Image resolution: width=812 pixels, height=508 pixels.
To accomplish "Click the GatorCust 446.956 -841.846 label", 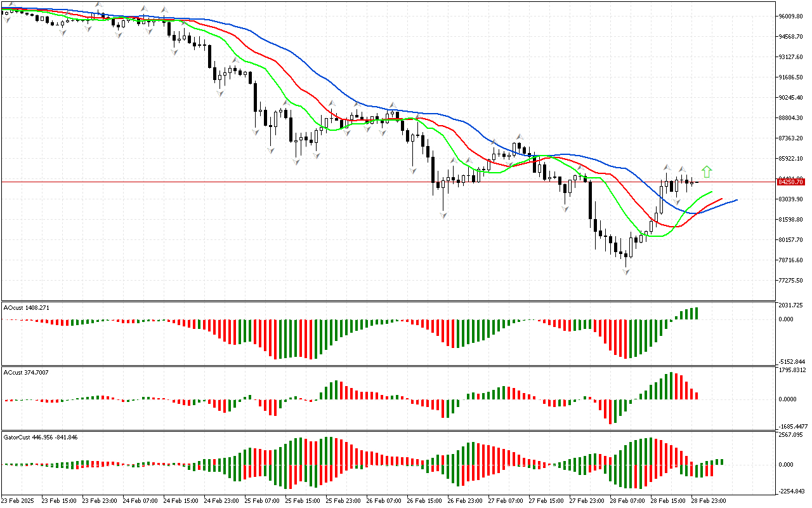I will (41, 438).
